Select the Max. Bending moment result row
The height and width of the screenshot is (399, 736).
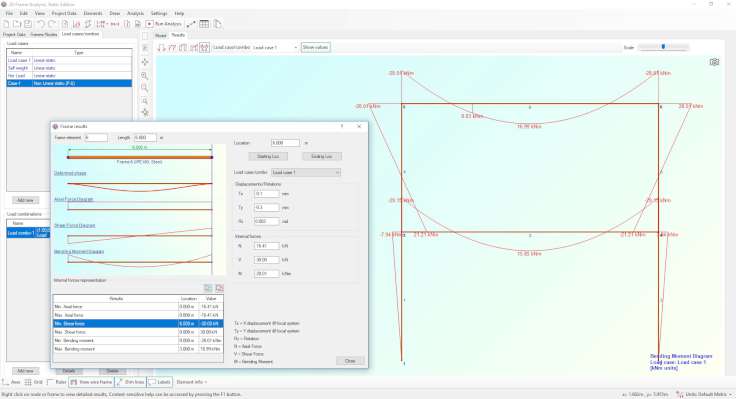[138, 349]
